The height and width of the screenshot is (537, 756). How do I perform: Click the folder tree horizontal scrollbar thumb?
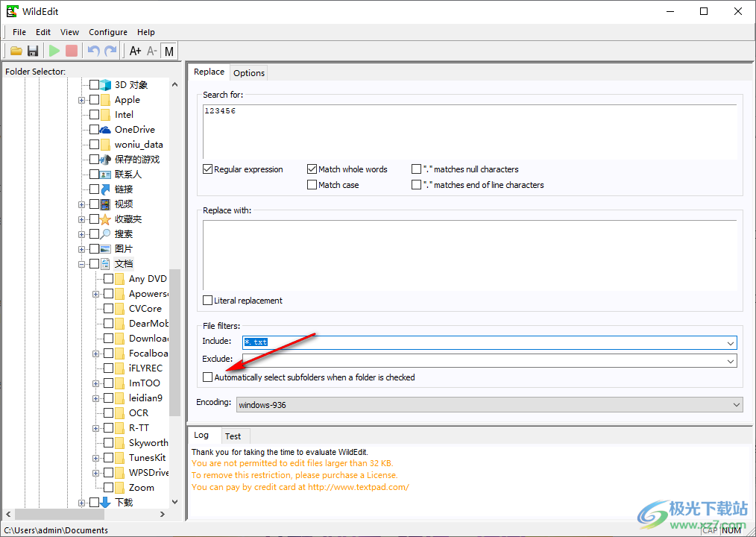[60, 515]
